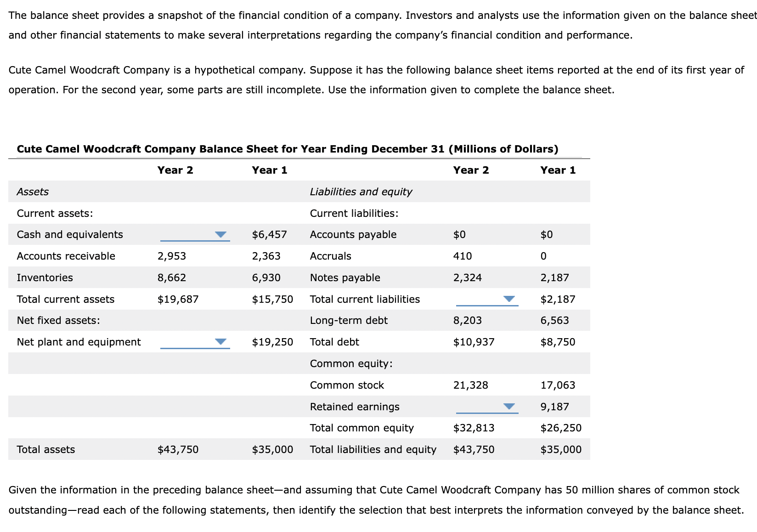Click the Notes payable Year 2 value 2,324
Screen dimensions: 757x532
click(x=467, y=277)
